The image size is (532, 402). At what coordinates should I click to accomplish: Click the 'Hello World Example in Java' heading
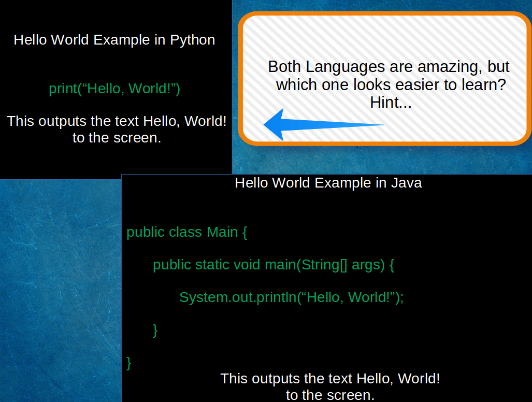click(328, 183)
